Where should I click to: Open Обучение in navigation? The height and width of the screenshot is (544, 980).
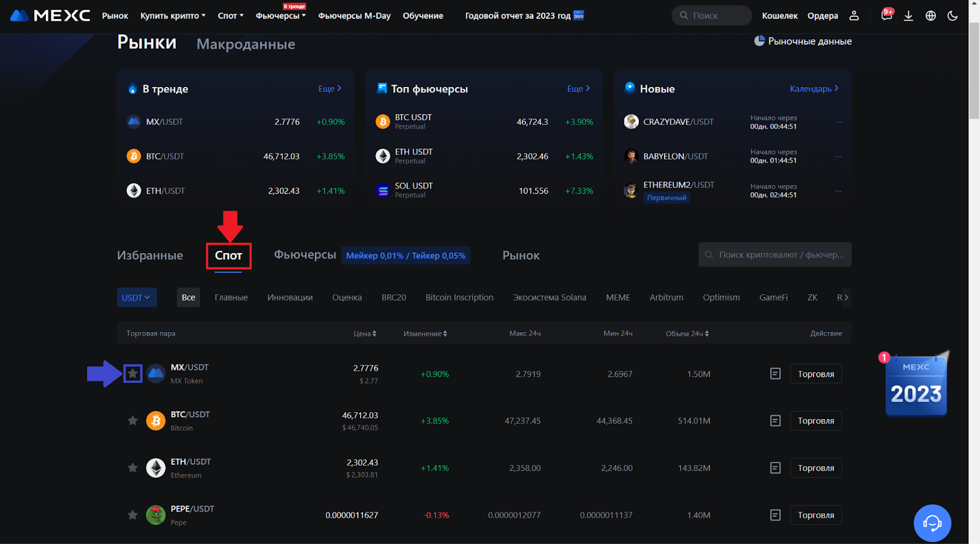coord(423,16)
